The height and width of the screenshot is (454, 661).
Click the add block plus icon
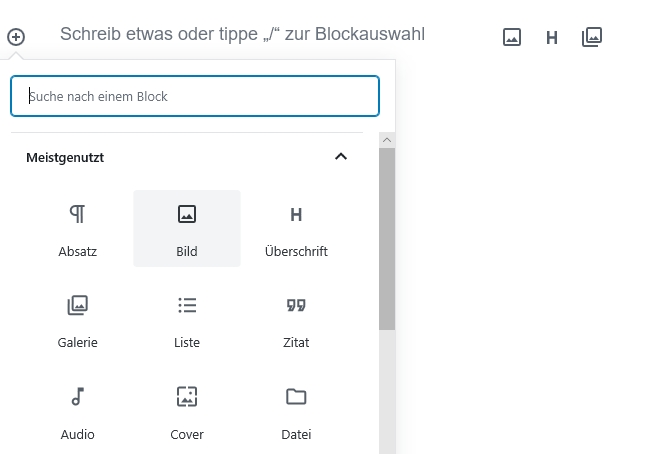pyautogui.click(x=16, y=37)
